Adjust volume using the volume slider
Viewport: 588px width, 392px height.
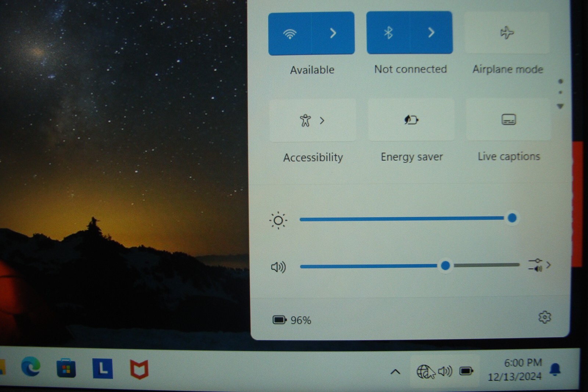coord(410,265)
